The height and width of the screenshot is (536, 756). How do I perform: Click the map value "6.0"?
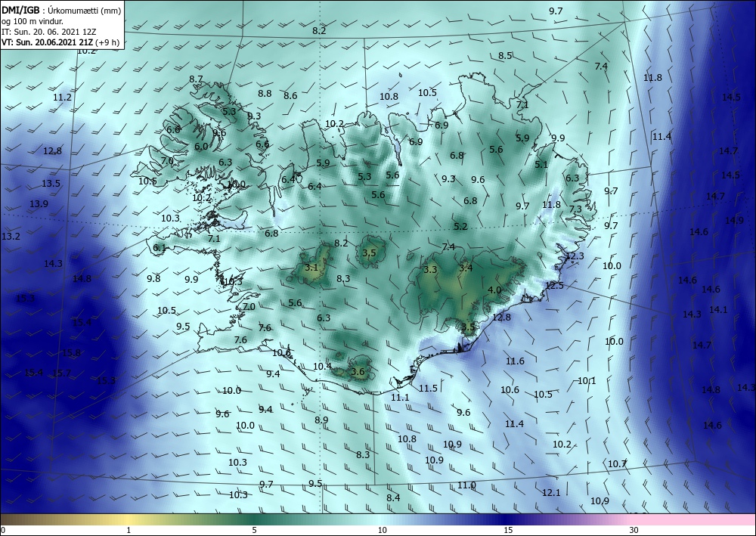click(x=201, y=147)
